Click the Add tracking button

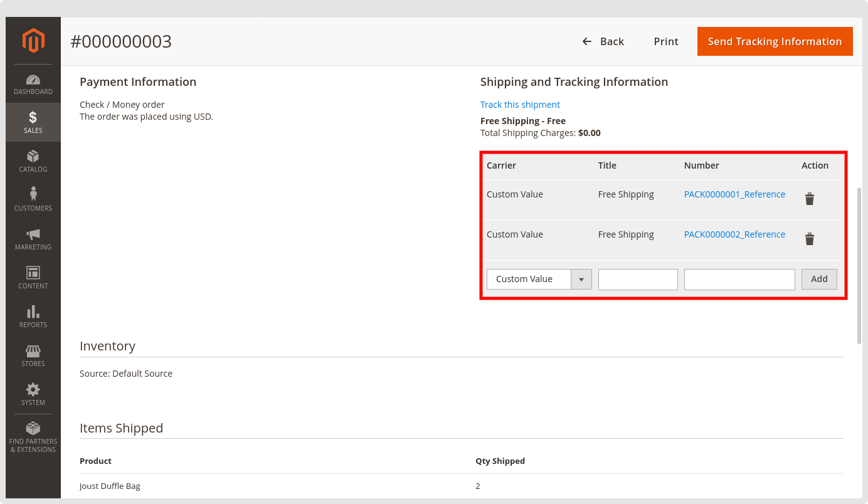pos(819,279)
